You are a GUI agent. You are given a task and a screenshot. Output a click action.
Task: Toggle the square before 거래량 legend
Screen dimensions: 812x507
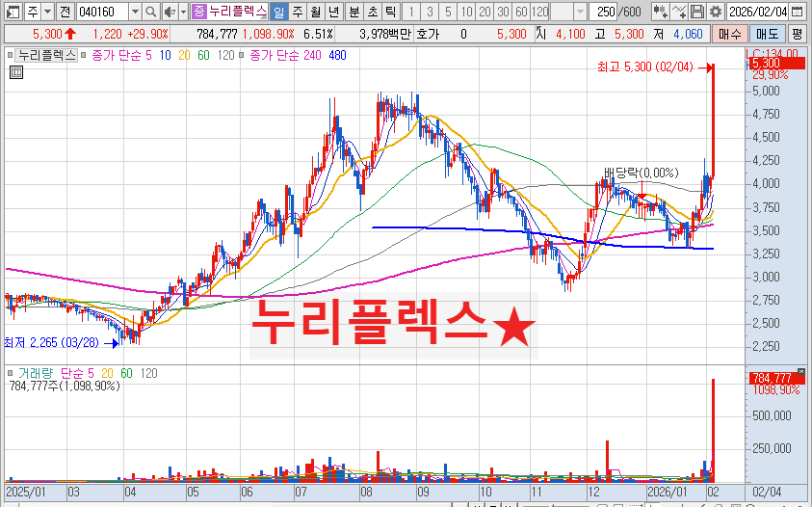click(x=10, y=373)
